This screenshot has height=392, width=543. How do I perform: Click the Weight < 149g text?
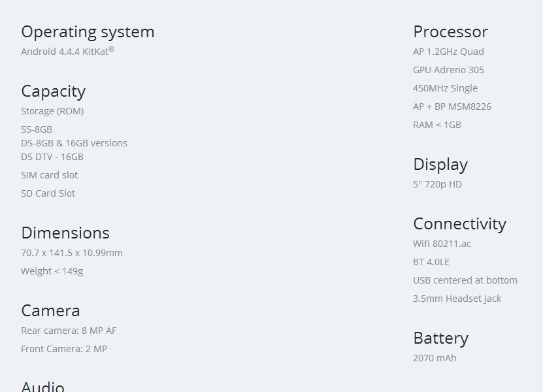(52, 271)
